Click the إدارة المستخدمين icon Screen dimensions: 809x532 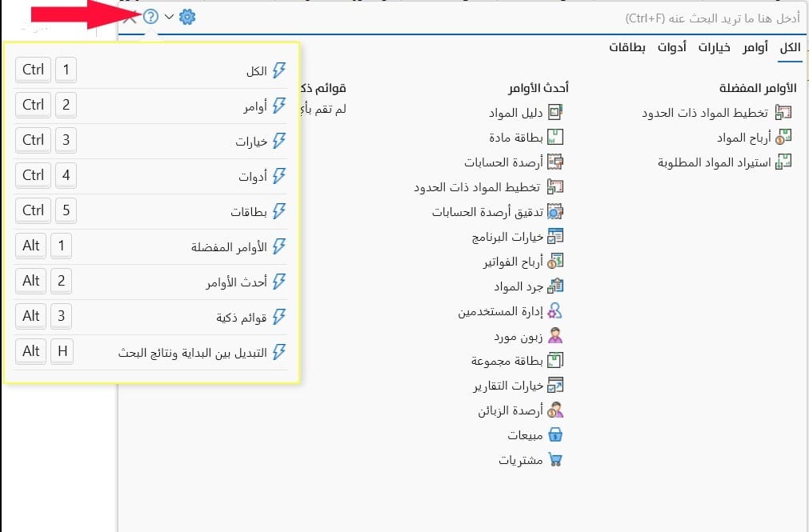click(555, 310)
